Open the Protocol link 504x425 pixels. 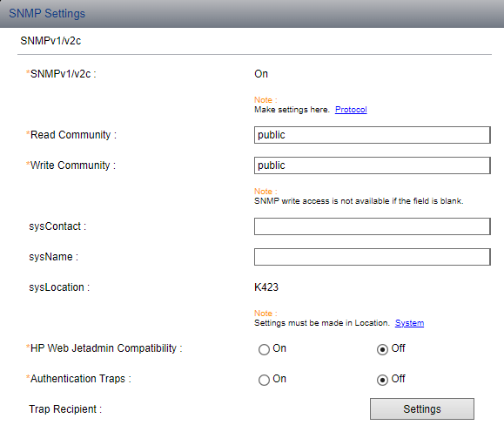(x=351, y=110)
